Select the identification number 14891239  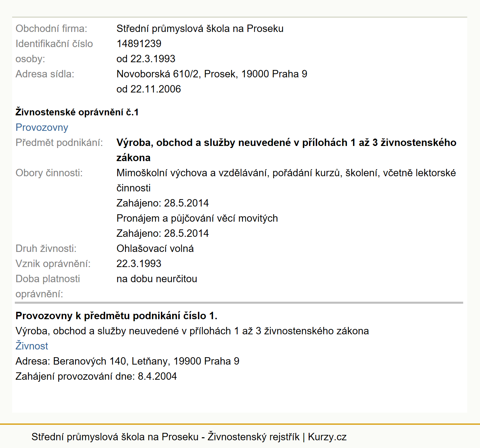[x=139, y=44]
